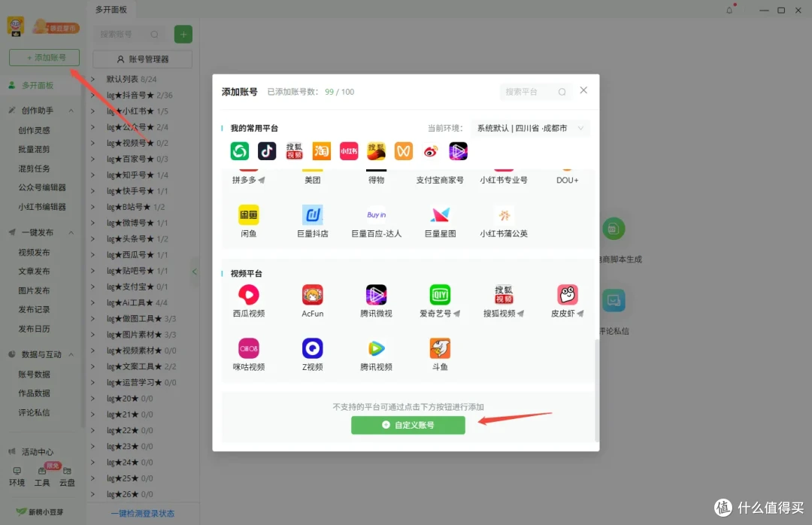Collapse the 一键发布 sidebar section
The width and height of the screenshot is (812, 525).
[x=71, y=232]
